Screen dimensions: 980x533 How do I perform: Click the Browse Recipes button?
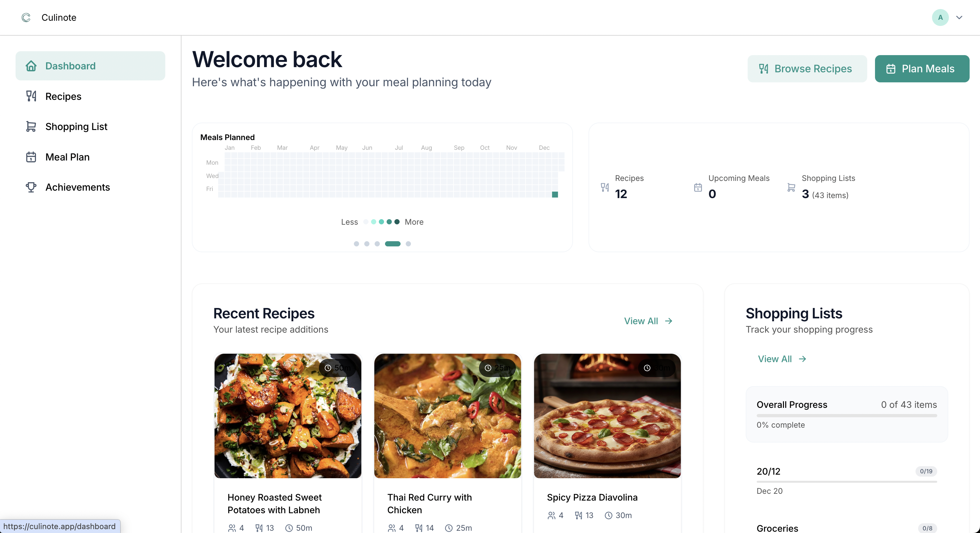pyautogui.click(x=807, y=68)
